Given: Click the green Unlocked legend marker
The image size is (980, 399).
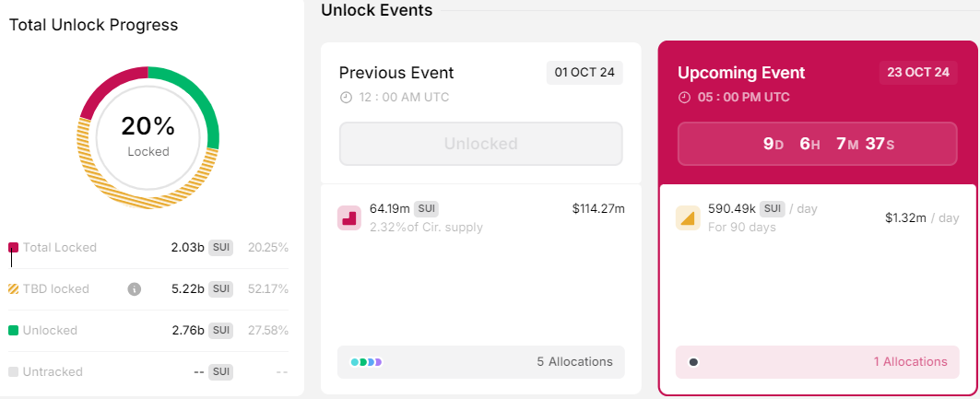Looking at the screenshot, I should pos(13,331).
